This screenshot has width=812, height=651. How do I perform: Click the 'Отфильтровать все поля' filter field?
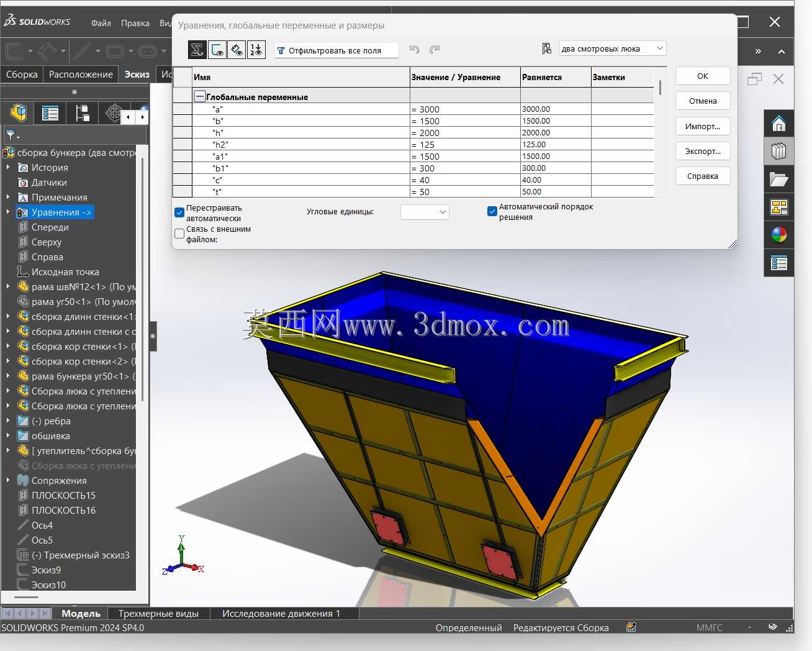[336, 50]
